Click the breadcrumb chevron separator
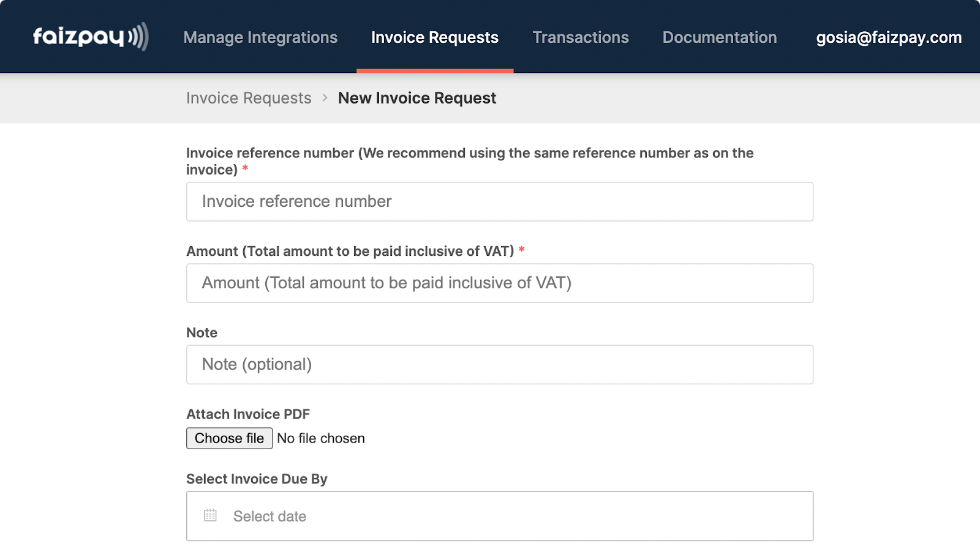980x560 pixels. click(x=325, y=98)
